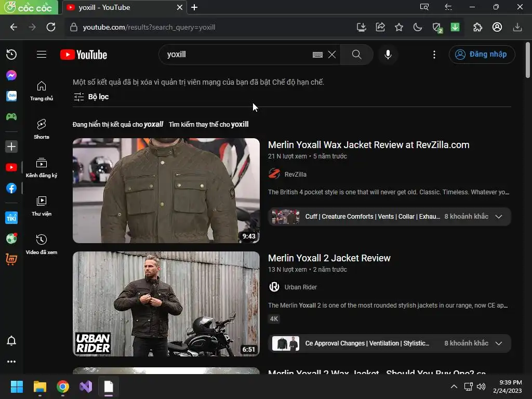Open Facebook shortcut in browser sidebar
The height and width of the screenshot is (399, 532).
pos(11,188)
